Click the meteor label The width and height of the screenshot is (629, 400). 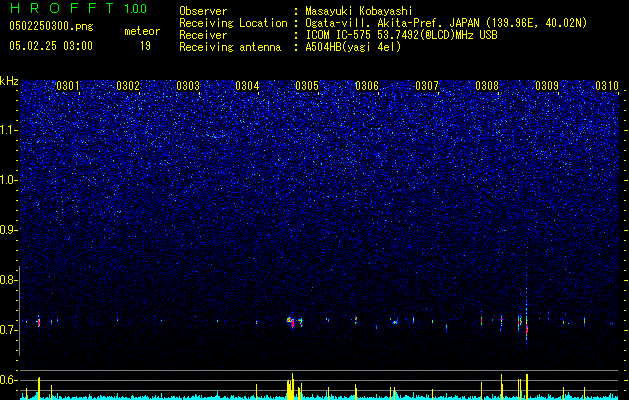pyautogui.click(x=142, y=31)
